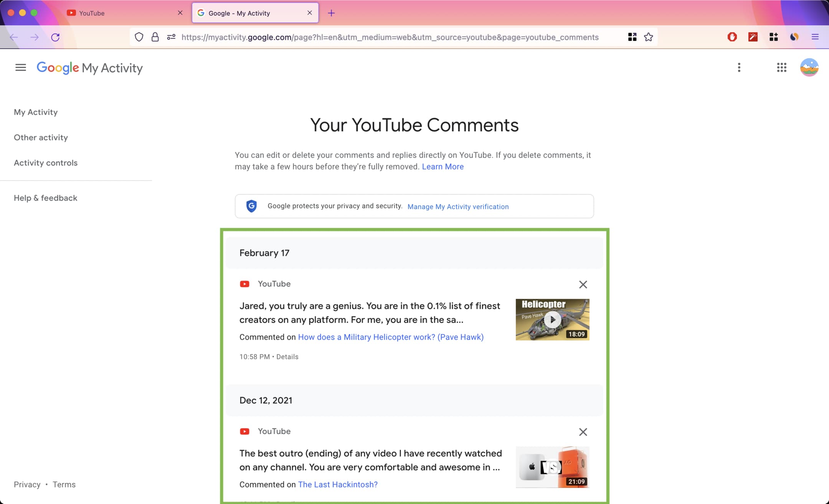Image resolution: width=829 pixels, height=504 pixels.
Task: Click the bookmark star icon in address bar
Action: tap(648, 37)
